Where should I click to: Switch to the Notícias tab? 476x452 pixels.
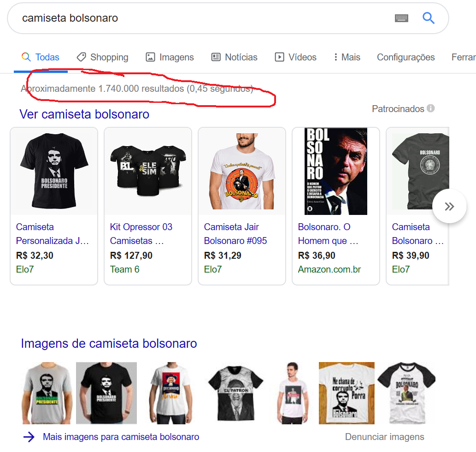[x=241, y=57]
